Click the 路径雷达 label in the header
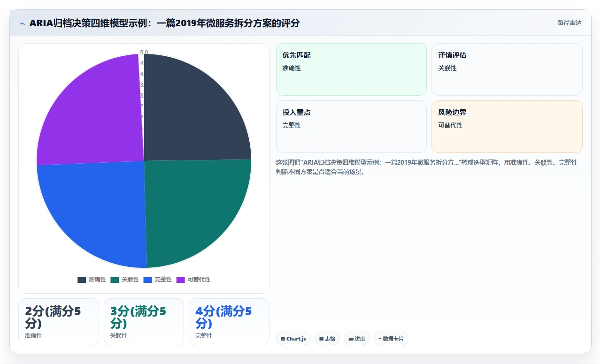The width and height of the screenshot is (601, 364). [x=569, y=23]
